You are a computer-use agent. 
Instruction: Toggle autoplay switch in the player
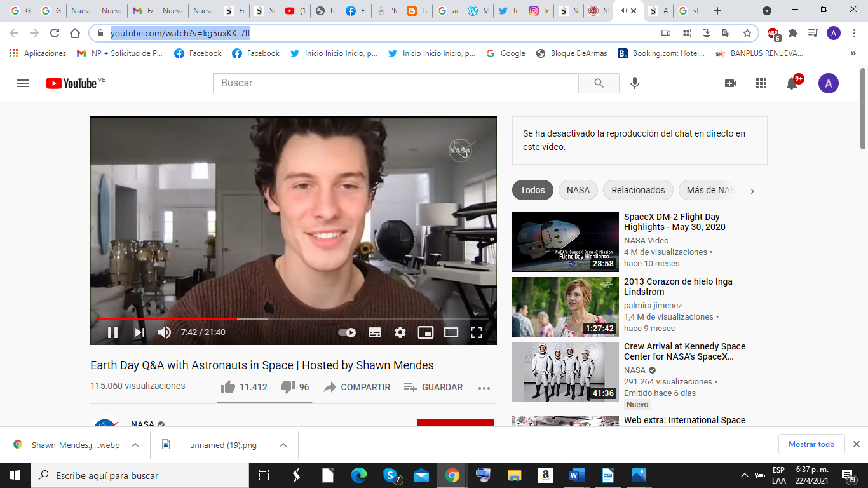tap(346, 332)
